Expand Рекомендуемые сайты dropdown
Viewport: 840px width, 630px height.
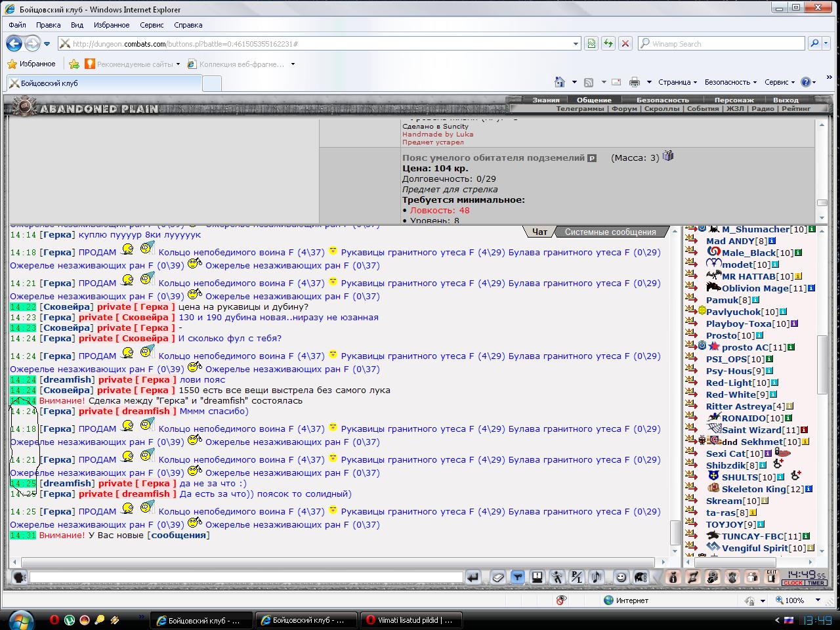pos(178,64)
